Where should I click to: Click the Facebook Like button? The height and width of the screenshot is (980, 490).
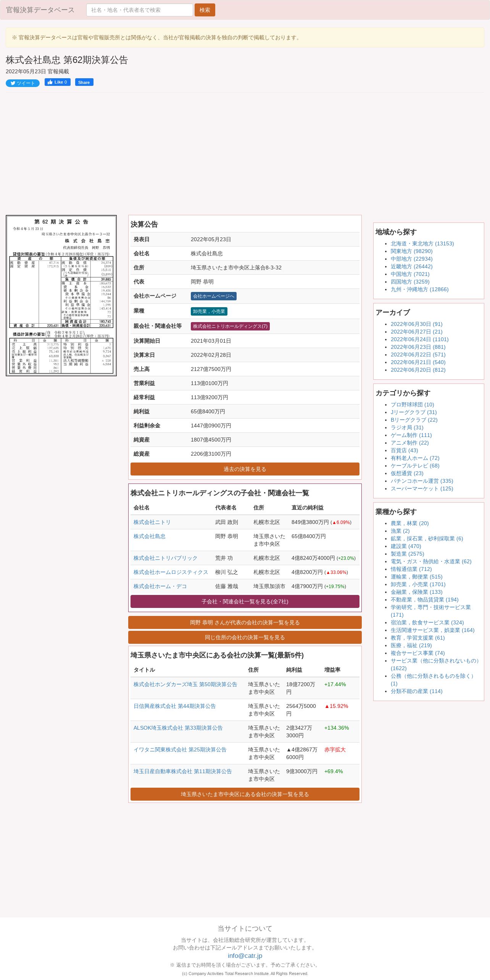(x=58, y=82)
